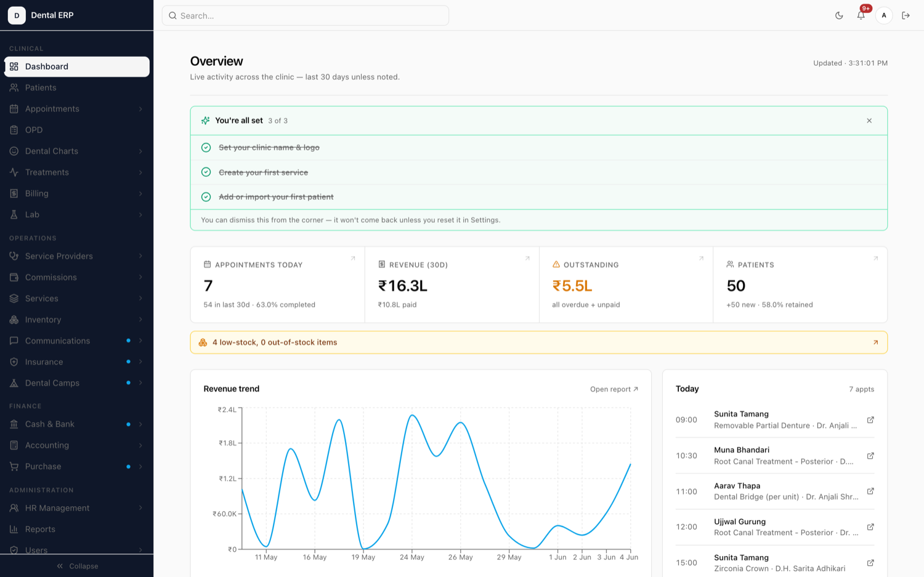Image resolution: width=924 pixels, height=577 pixels.
Task: Open Sunita Tamang 15:00 appointment link icon
Action: pyautogui.click(x=870, y=563)
